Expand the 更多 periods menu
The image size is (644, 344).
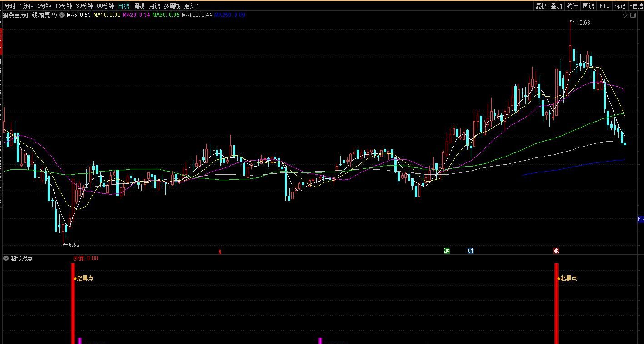(x=191, y=6)
